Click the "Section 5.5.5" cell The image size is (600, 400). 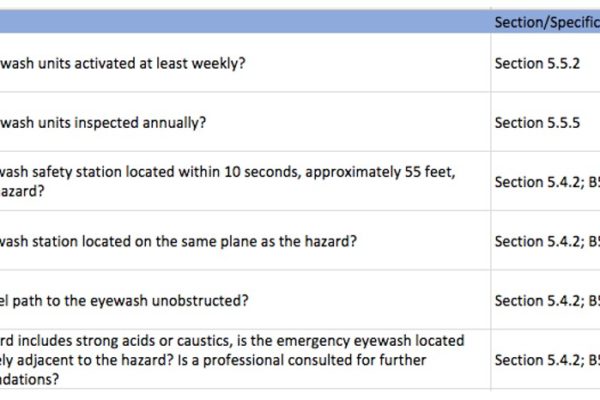[545, 123]
